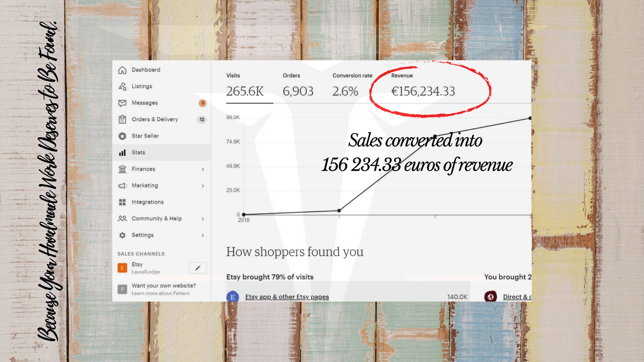Screen dimensions: 644x362
Task: Click the 74.9K y-axis label
Action: point(233,142)
